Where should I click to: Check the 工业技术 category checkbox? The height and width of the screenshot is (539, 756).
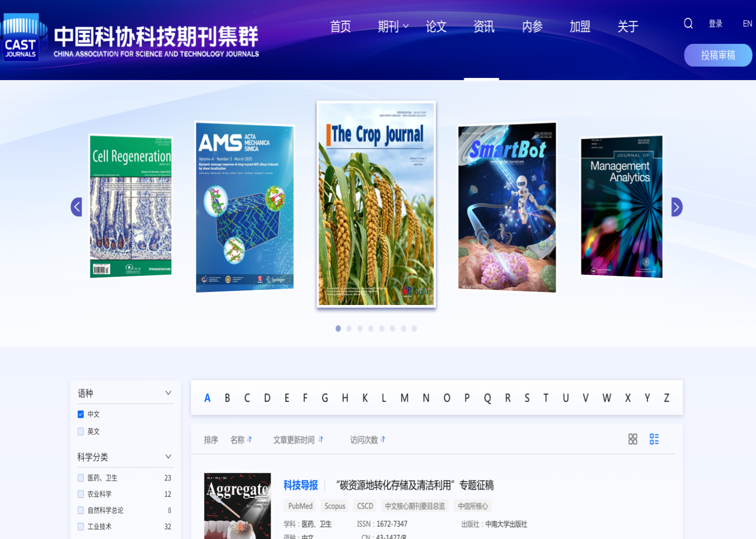81,527
